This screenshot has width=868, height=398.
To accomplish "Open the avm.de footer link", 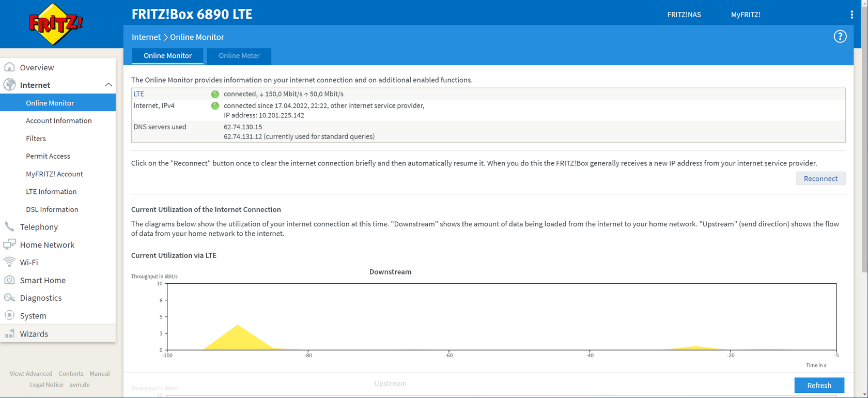I will [80, 385].
